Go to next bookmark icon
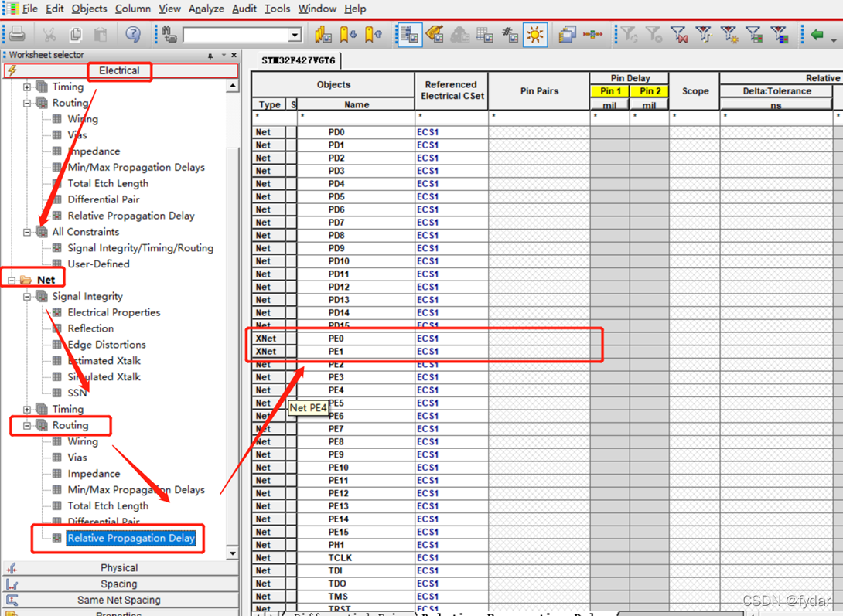843x616 pixels. click(x=348, y=34)
